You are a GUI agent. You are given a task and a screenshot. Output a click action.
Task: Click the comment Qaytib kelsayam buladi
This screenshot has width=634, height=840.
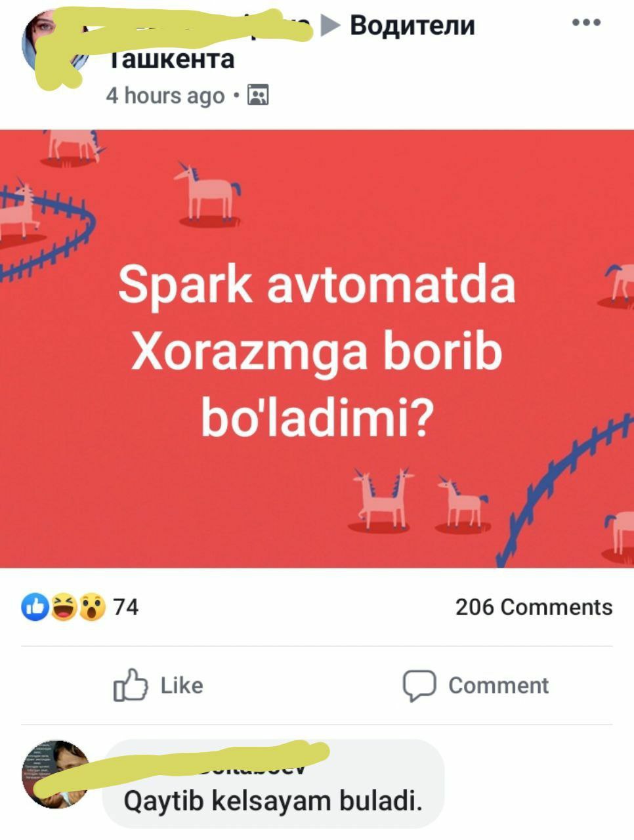pos(273,801)
